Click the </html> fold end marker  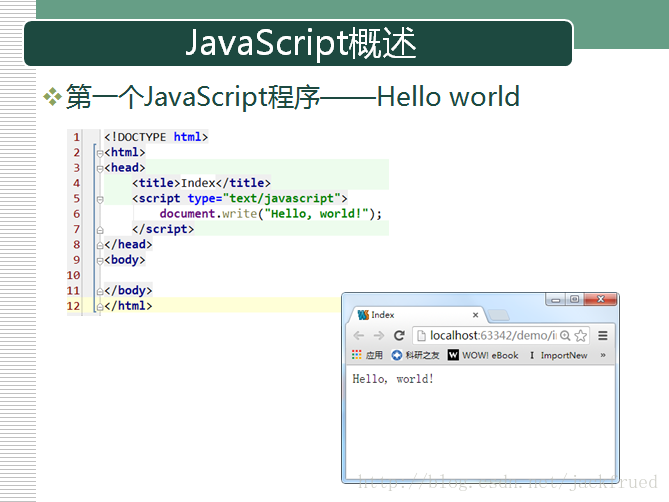[x=99, y=307]
